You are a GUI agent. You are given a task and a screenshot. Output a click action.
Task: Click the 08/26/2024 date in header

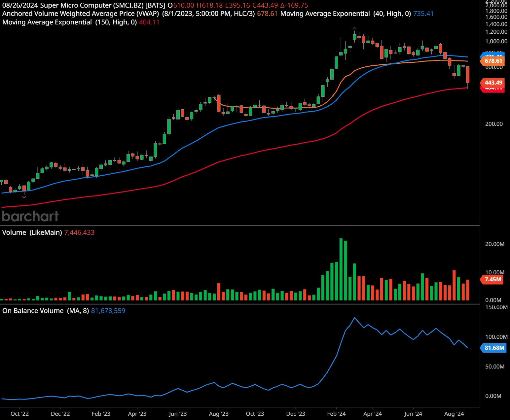(20, 5)
